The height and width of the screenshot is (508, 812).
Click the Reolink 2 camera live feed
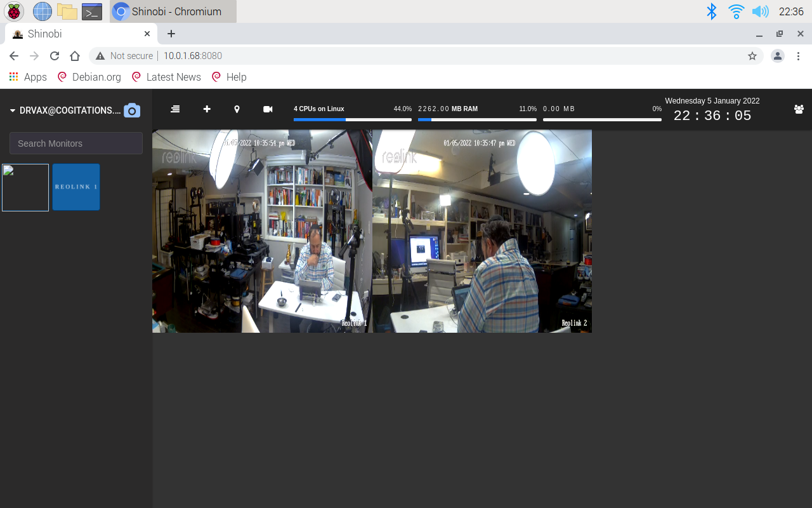[482, 231]
